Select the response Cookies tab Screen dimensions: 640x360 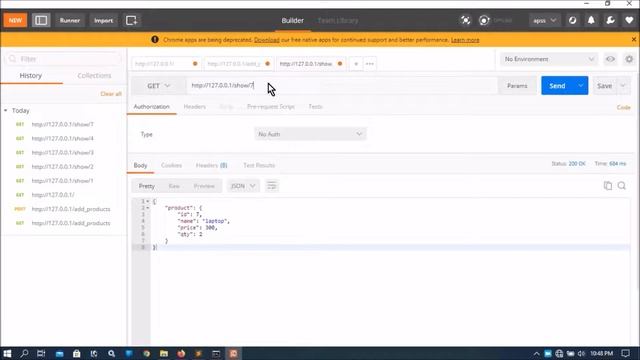click(x=171, y=165)
